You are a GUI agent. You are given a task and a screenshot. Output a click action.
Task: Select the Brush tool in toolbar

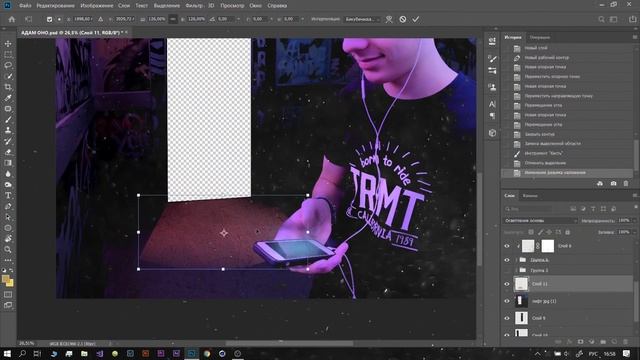pos(8,120)
